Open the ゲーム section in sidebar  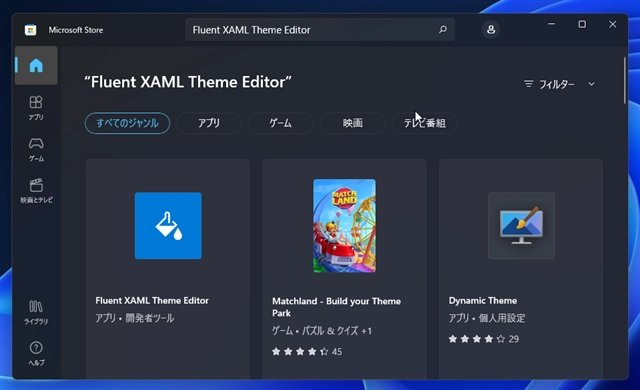36,149
